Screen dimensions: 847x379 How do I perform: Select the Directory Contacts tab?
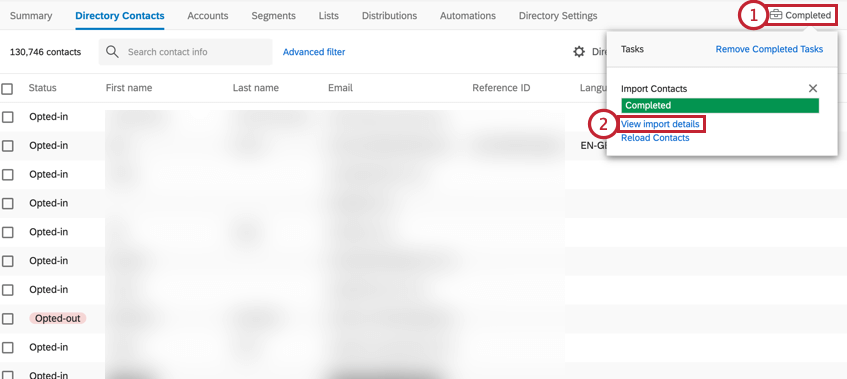pos(120,16)
